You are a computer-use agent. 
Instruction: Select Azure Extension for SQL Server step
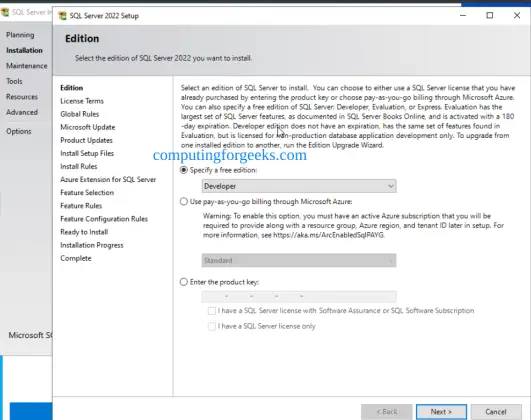pyautogui.click(x=108, y=180)
